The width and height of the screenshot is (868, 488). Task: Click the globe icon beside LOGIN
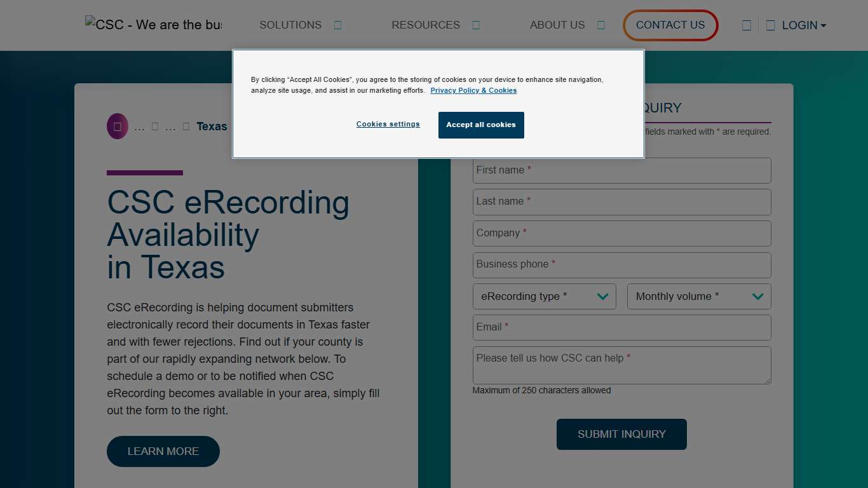tap(770, 25)
